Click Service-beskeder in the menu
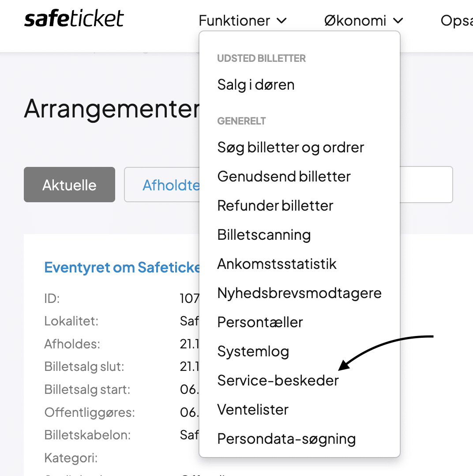The width and height of the screenshot is (473, 476). (x=278, y=381)
